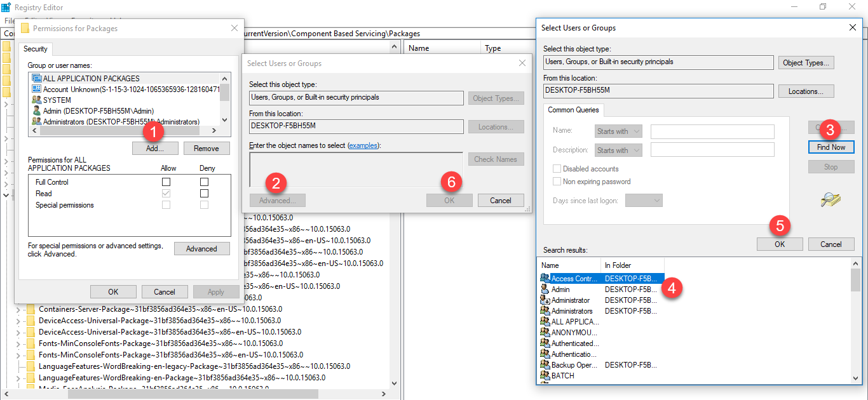Select BATCH icon in search results
The height and width of the screenshot is (400, 868).
(x=545, y=375)
